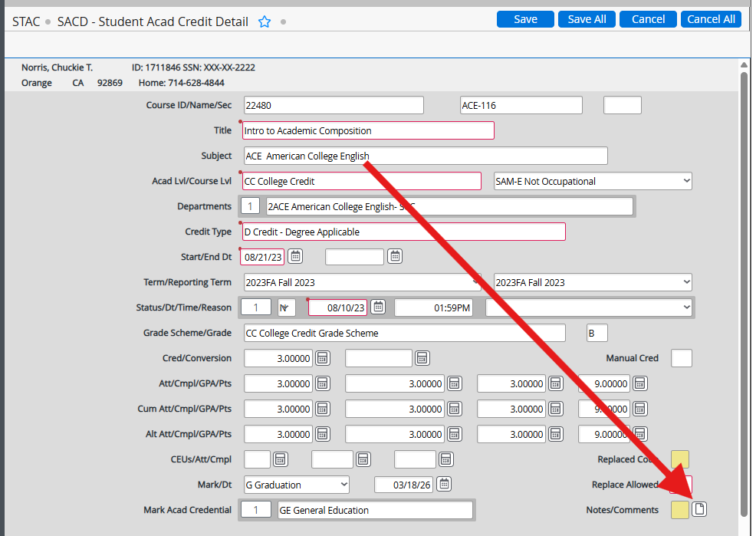The height and width of the screenshot is (536, 756).
Task: Open calculator icon beside Pts 9.00000 in Att row
Action: (640, 383)
